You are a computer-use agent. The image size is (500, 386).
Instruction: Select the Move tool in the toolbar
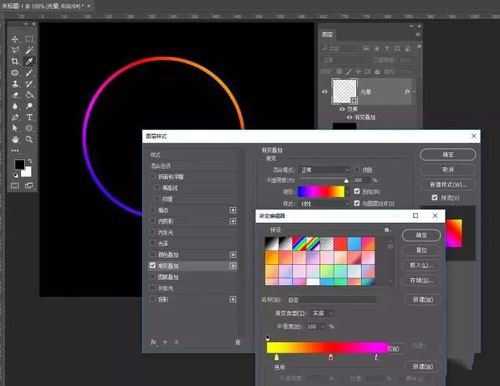(15, 39)
